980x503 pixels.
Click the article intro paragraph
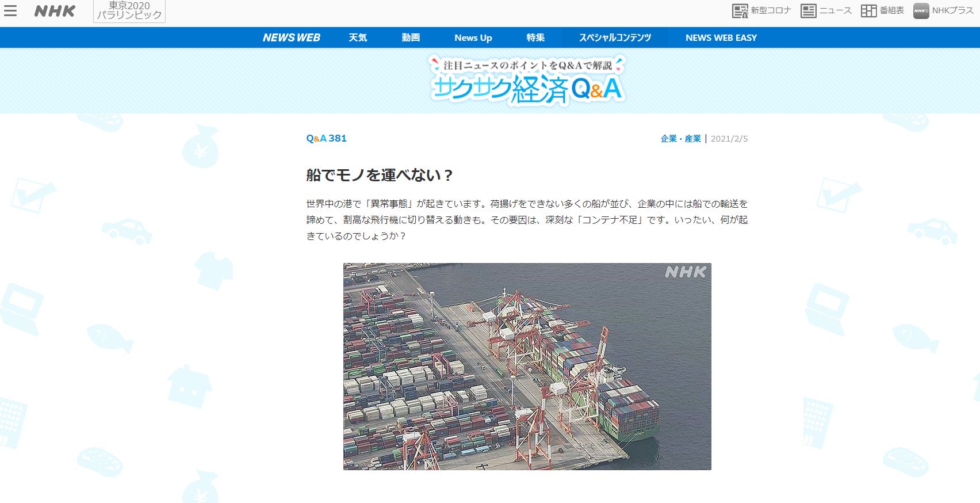click(x=527, y=220)
